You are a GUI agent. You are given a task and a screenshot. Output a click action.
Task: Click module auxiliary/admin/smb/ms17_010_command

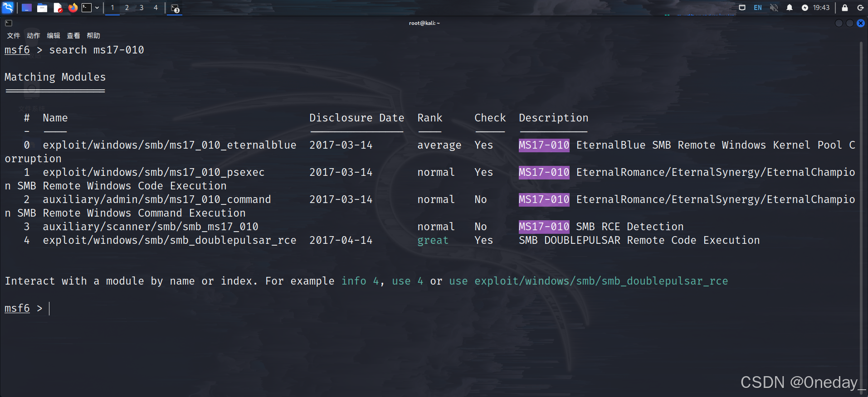click(x=157, y=199)
